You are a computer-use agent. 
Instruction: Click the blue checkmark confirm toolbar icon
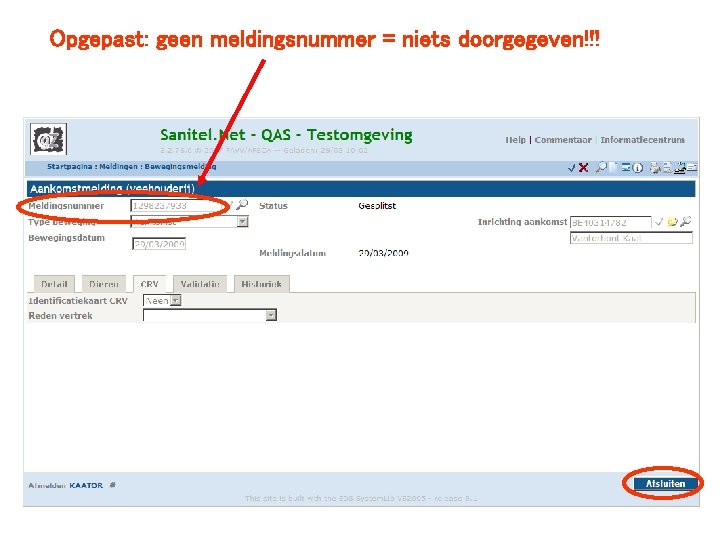[572, 168]
